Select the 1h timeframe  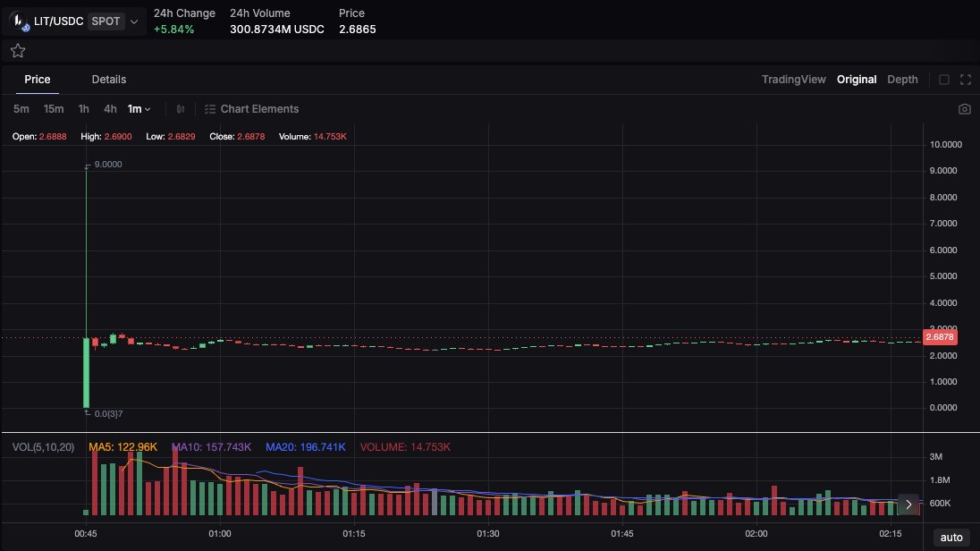point(84,109)
